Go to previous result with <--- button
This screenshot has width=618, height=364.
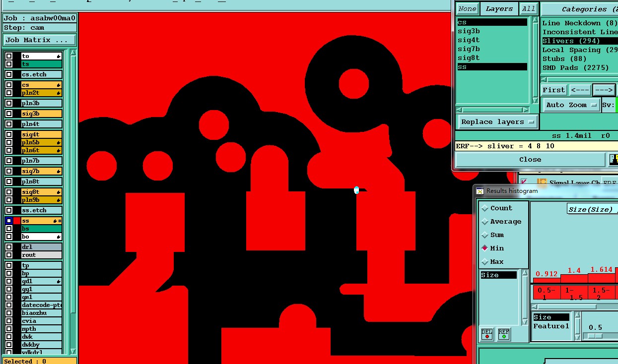[579, 90]
